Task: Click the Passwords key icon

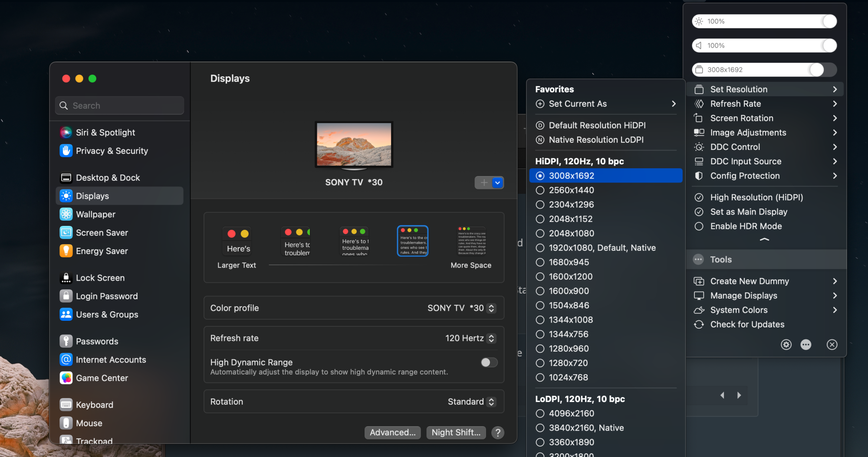Action: pos(66,341)
